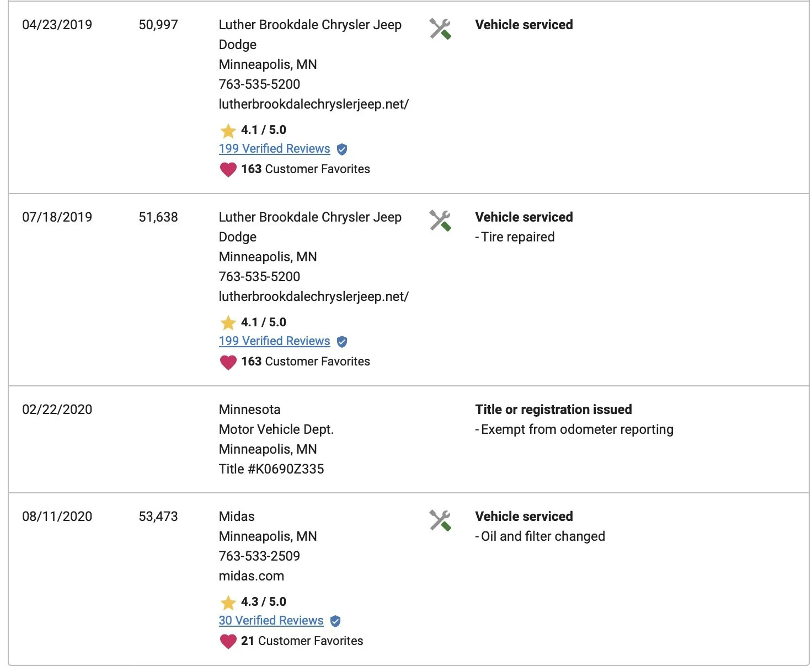Open Midas 30 Verified Reviews link
Screen dimensions: 812x667
[x=271, y=621]
